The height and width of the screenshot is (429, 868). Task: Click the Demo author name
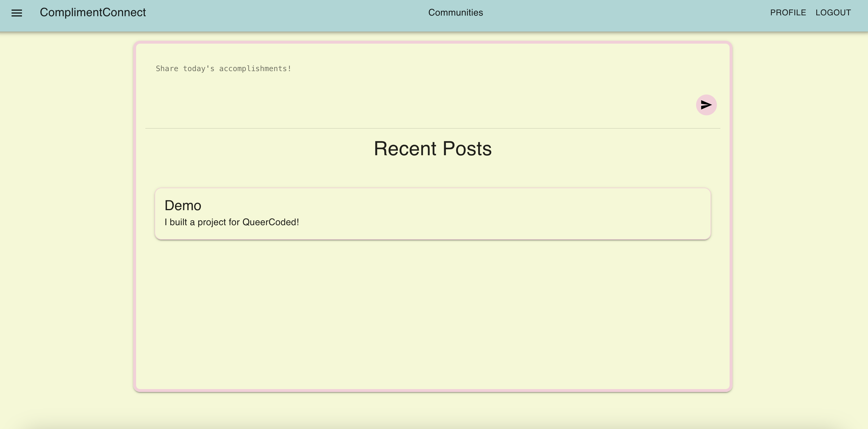pyautogui.click(x=183, y=206)
